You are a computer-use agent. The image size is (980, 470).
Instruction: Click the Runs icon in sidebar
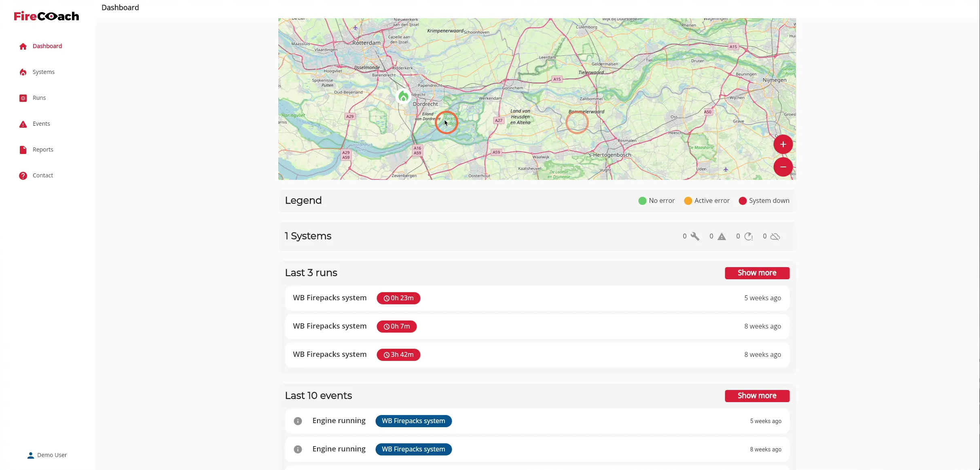tap(23, 98)
